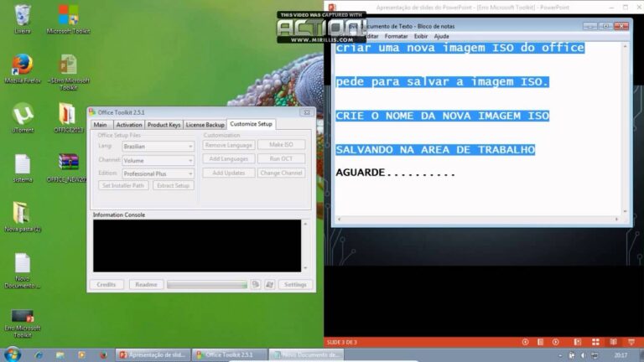Click the AGUARDE line in Notepad

(x=395, y=173)
